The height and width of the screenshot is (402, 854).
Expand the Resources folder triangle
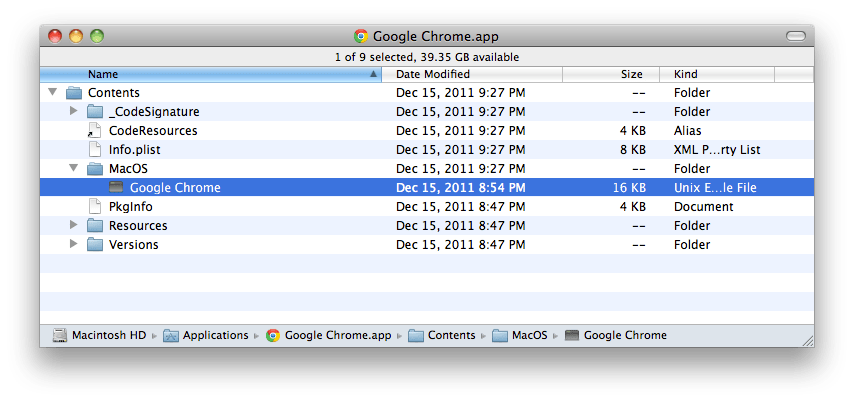click(74, 225)
